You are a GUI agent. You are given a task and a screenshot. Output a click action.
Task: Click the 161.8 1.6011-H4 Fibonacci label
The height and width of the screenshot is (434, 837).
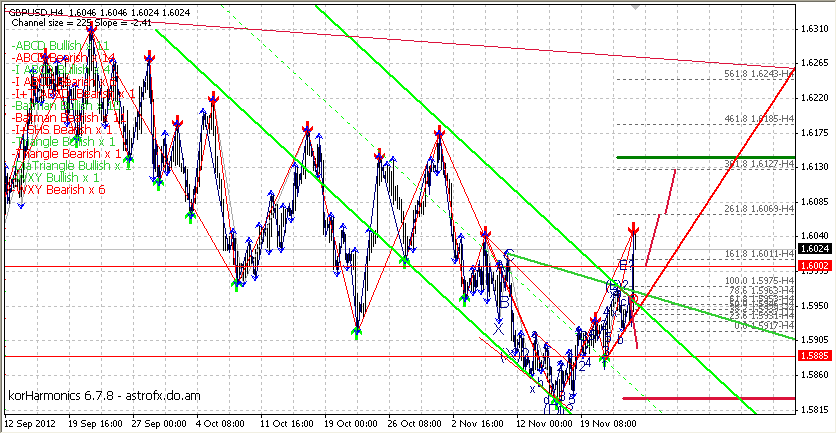click(759, 254)
